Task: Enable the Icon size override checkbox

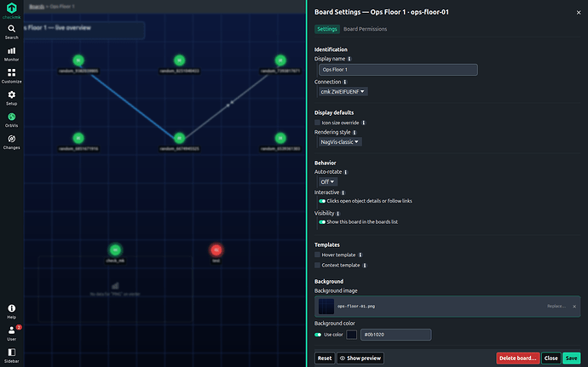Action: coord(317,123)
